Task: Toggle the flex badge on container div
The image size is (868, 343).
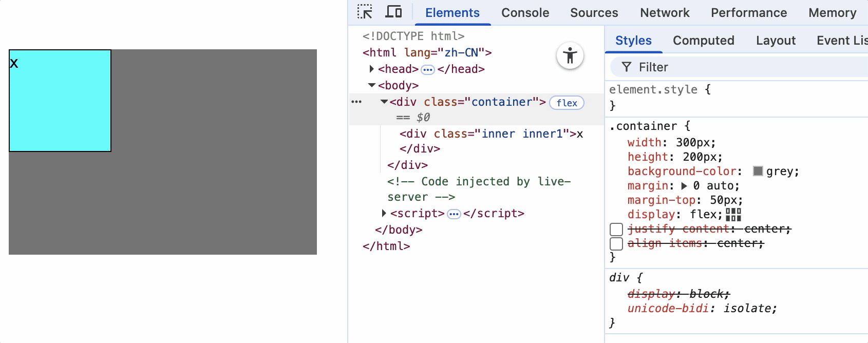Action: (x=567, y=103)
